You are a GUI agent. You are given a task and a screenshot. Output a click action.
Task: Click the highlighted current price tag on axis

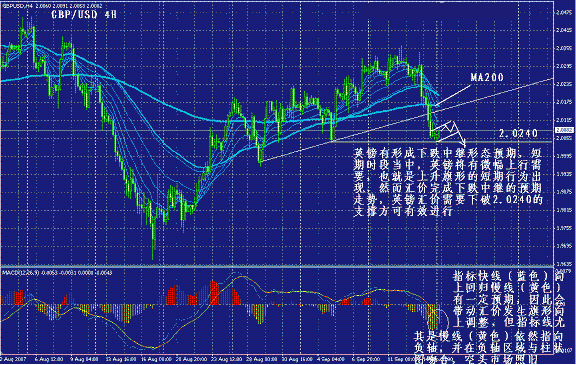[x=564, y=130]
